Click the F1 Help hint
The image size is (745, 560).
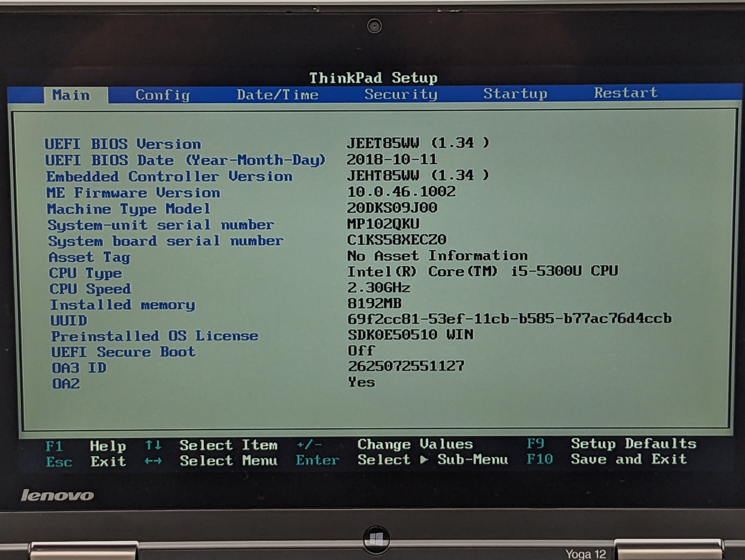pos(86,446)
